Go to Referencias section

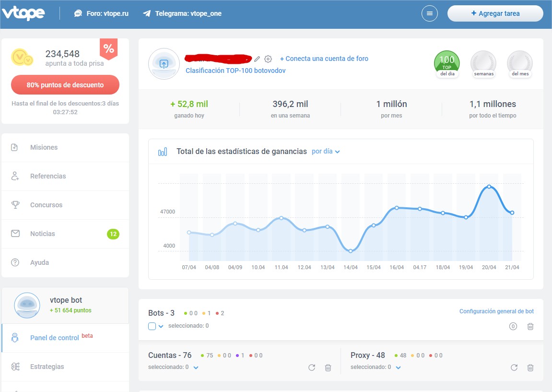(65, 177)
